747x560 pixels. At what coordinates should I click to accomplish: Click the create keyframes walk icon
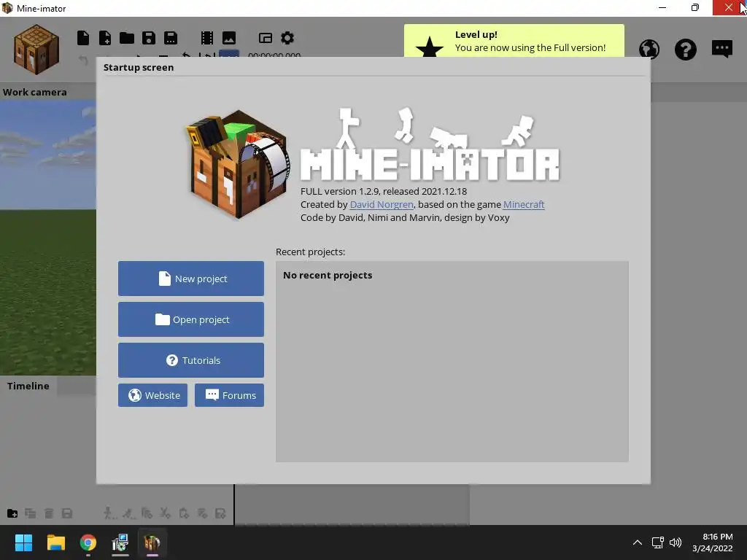(109, 513)
